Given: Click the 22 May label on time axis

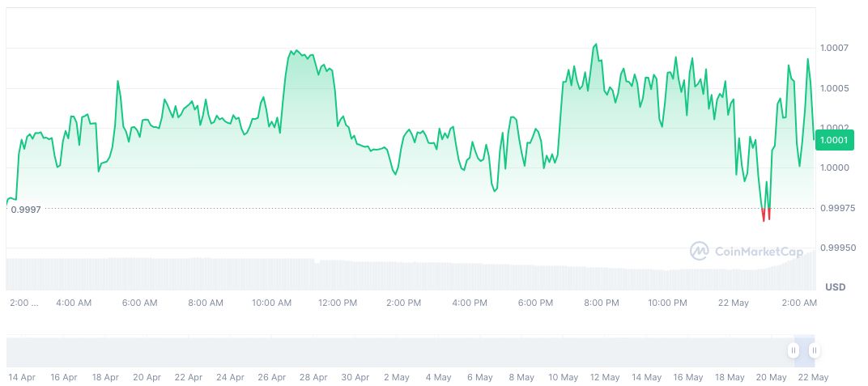Looking at the screenshot, I should (x=734, y=303).
